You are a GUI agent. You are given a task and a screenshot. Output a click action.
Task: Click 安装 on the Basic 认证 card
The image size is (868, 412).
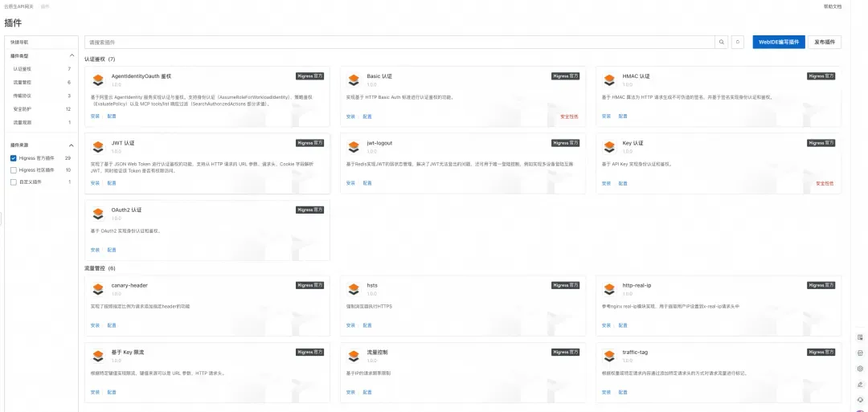(x=351, y=116)
